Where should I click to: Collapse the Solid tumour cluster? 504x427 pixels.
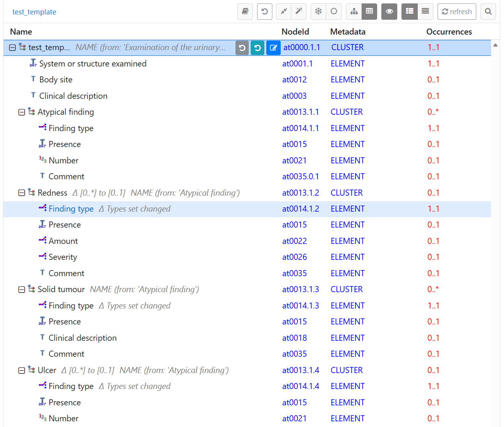tap(22, 289)
